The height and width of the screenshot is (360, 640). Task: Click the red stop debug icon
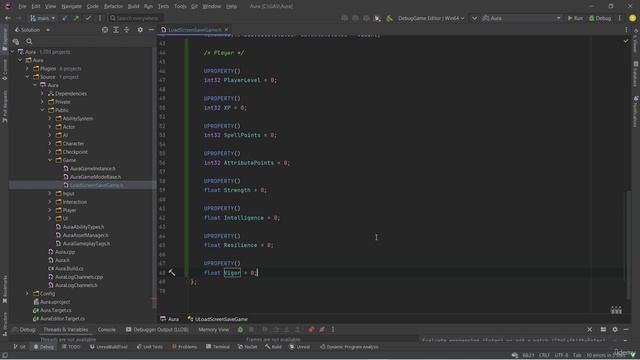311,329
